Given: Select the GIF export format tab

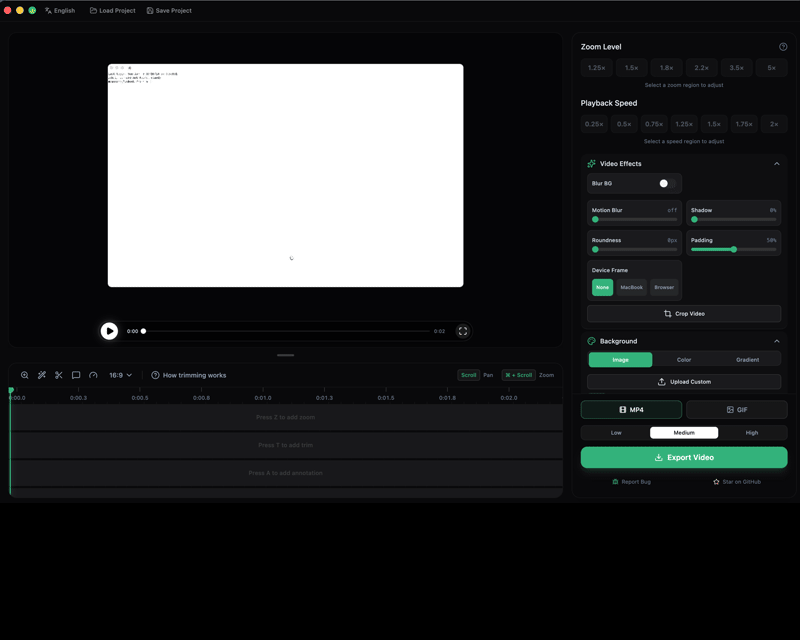Looking at the screenshot, I should click(737, 409).
